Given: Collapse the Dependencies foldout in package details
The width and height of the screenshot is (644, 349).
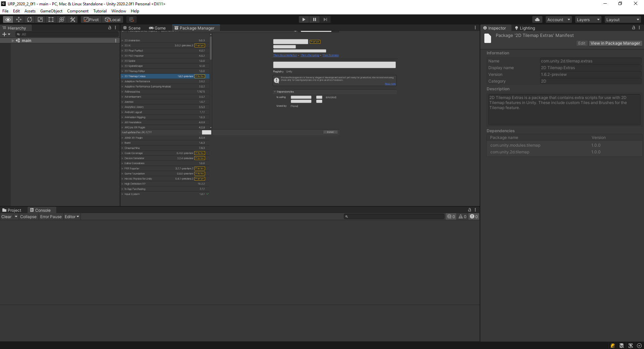Looking at the screenshot, I should pos(275,92).
